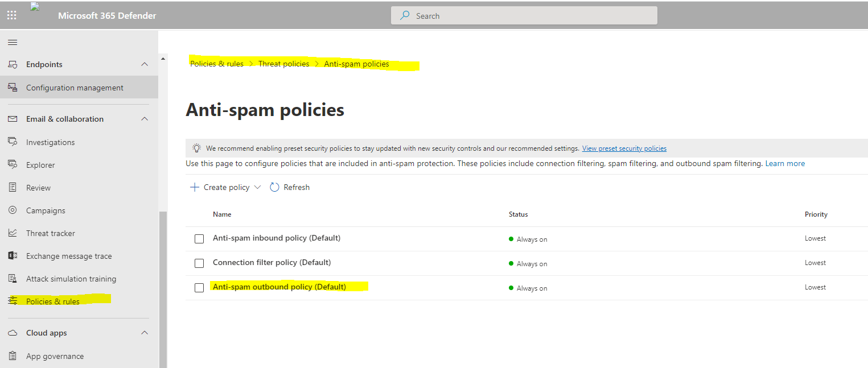Click the Status column header
The width and height of the screenshot is (868, 368).
519,214
